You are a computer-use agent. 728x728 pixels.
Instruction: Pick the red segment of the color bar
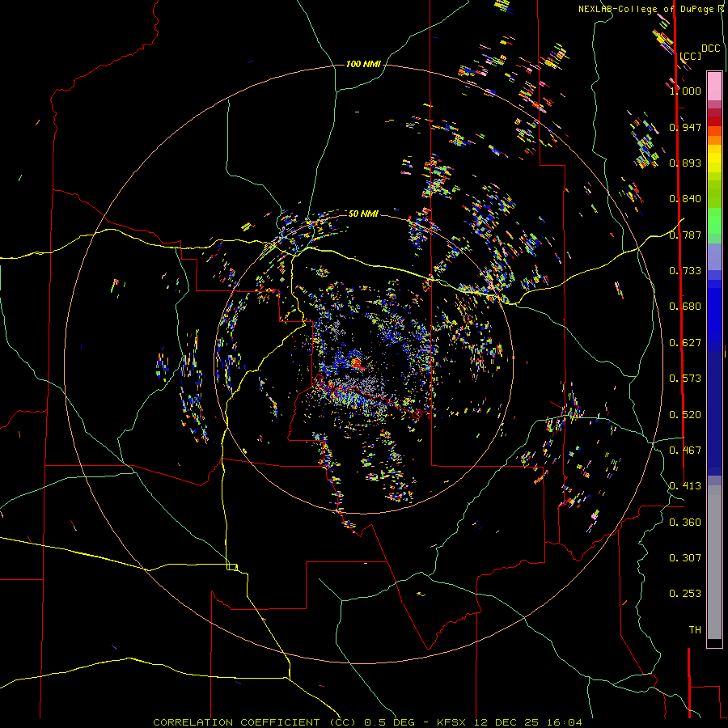pyautogui.click(x=714, y=121)
